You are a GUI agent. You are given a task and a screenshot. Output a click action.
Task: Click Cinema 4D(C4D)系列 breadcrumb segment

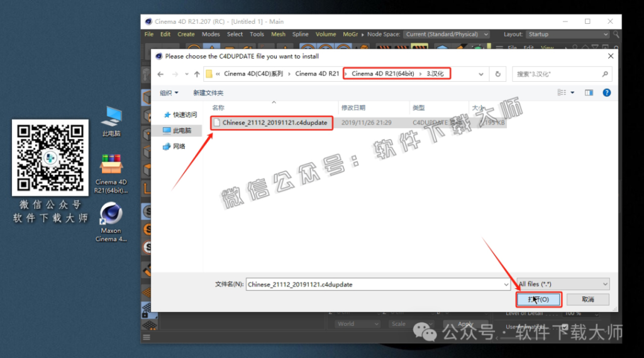point(253,74)
